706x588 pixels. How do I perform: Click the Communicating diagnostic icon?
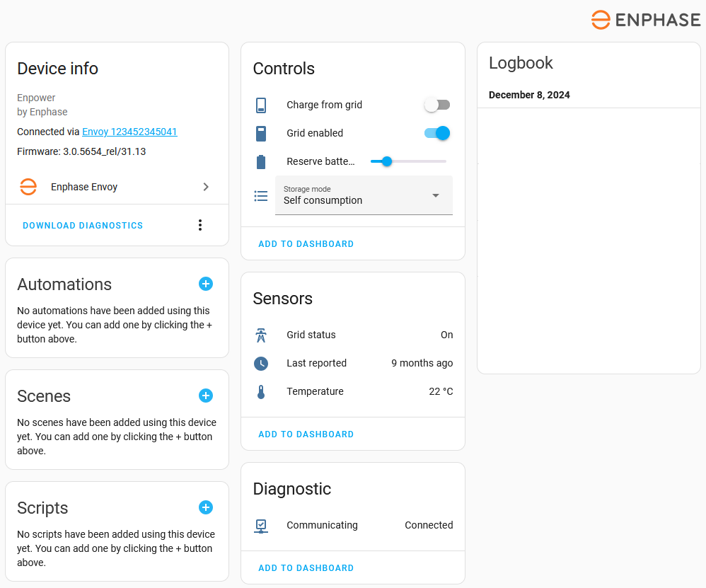click(x=261, y=525)
